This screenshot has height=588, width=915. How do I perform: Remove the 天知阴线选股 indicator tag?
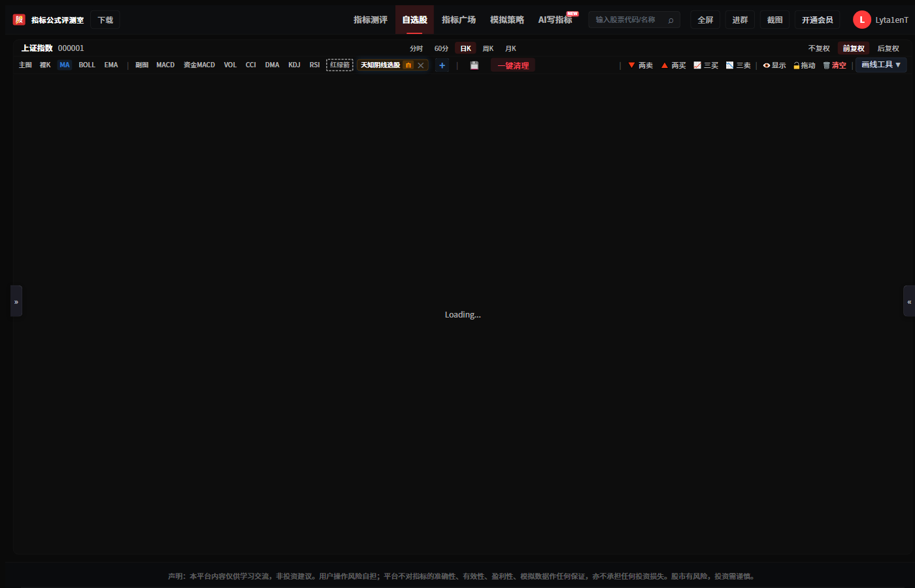(421, 65)
